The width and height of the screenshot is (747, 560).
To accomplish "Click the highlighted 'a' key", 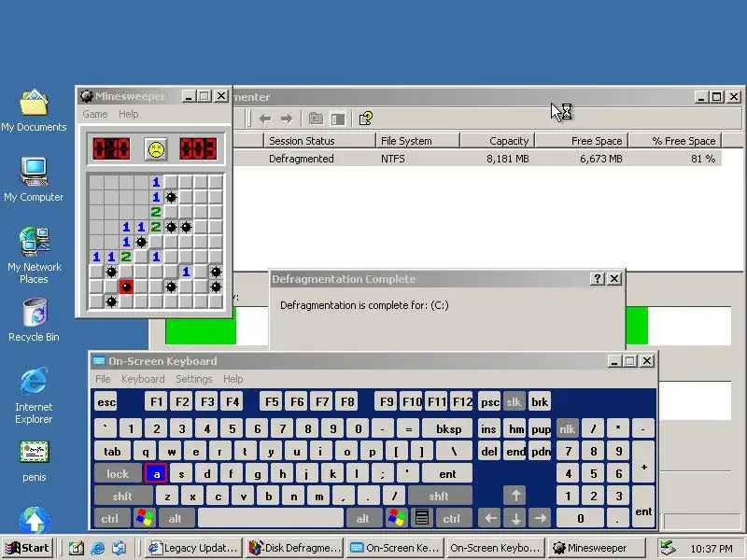I will tap(156, 474).
